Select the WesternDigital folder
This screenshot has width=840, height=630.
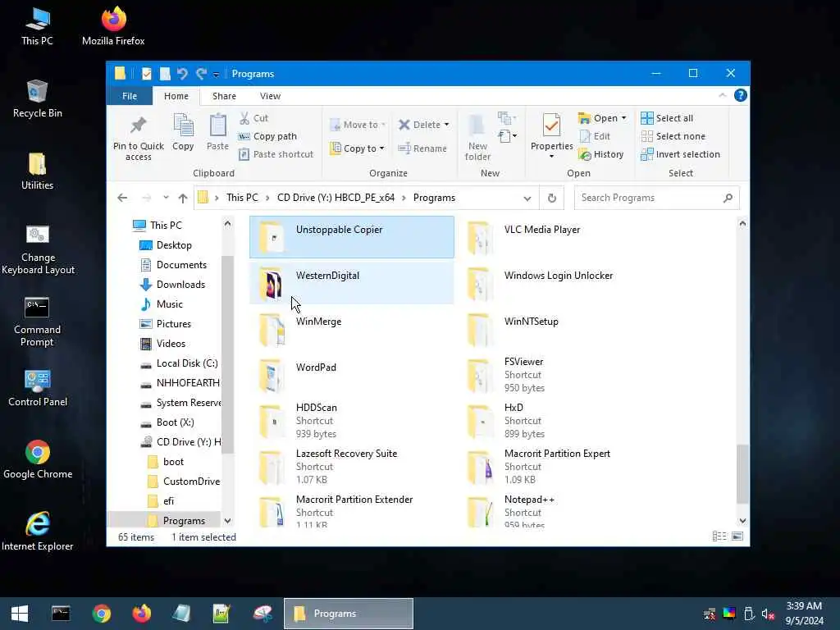coord(352,283)
